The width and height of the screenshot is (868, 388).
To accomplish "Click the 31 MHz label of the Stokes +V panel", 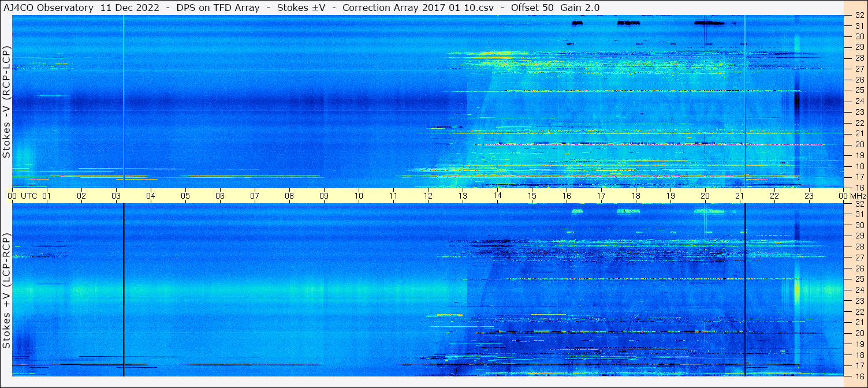I will click(x=859, y=214).
